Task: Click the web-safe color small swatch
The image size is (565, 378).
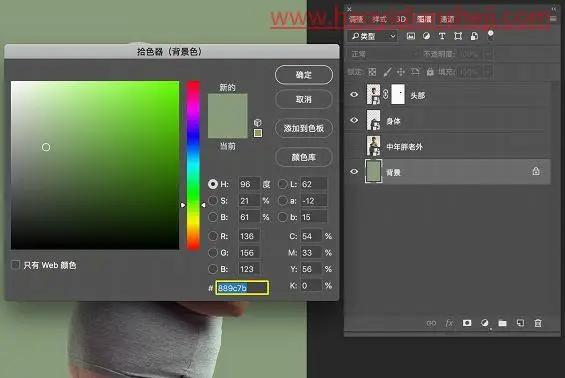Action: [258, 133]
